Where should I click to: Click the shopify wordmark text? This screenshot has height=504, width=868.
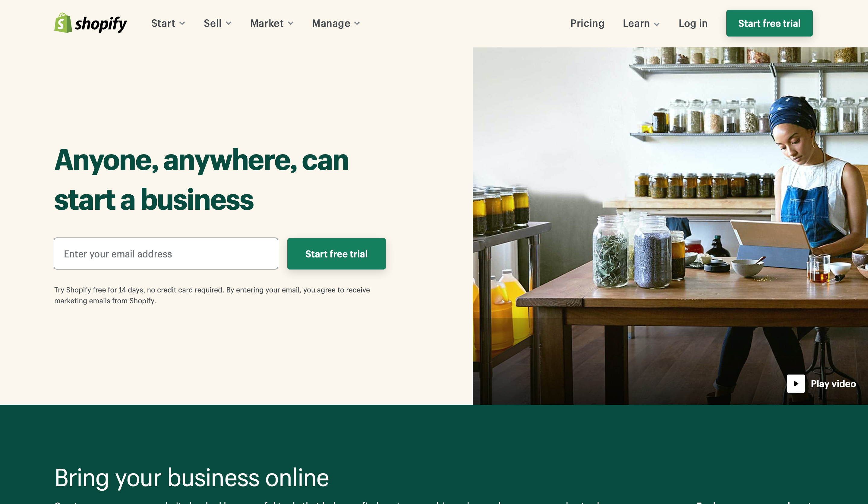pyautogui.click(x=101, y=24)
